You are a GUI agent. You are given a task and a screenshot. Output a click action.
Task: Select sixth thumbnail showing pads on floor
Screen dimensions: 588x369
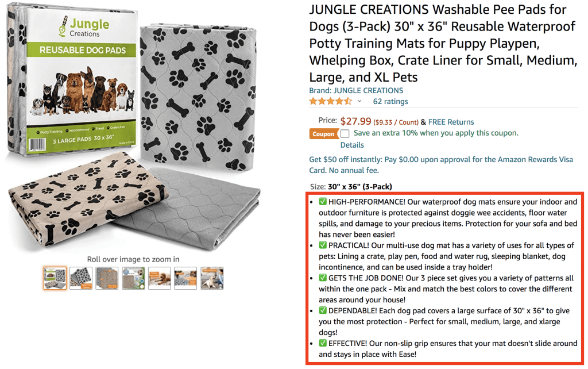tap(185, 278)
